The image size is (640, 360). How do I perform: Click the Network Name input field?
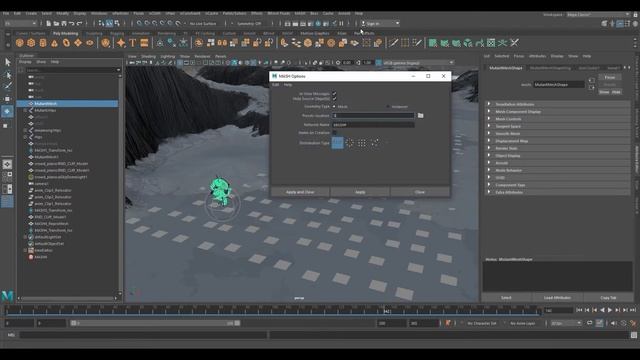pos(373,125)
